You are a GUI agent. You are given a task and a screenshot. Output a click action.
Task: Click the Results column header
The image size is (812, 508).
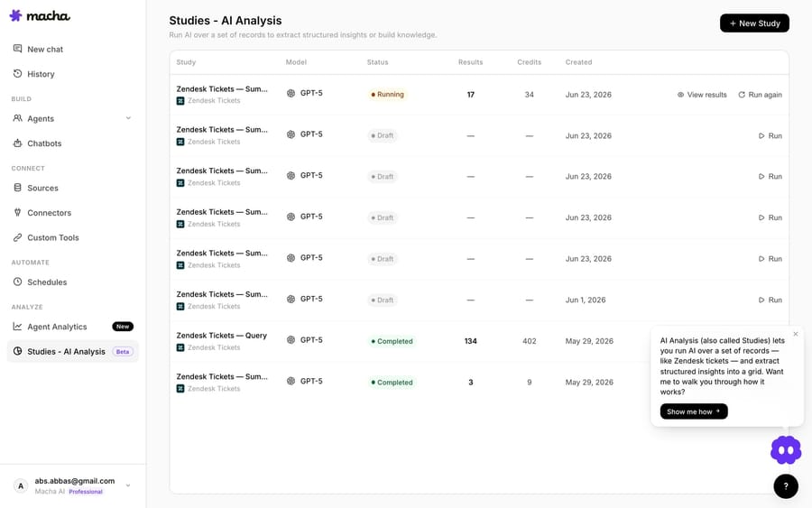click(470, 62)
